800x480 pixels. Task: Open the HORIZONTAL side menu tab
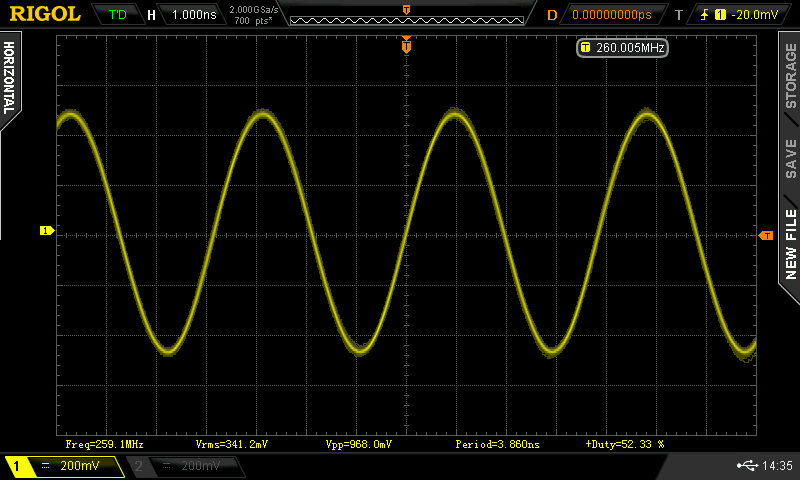pos(9,80)
